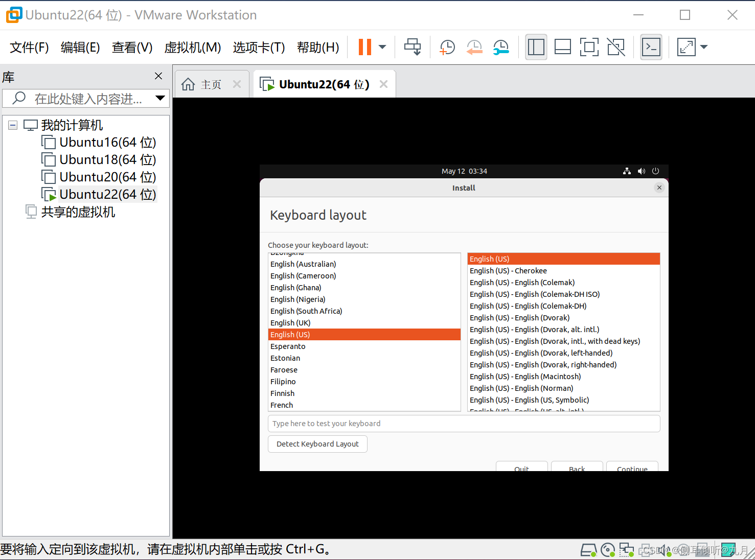Close the Ubuntu22(64 位) tab

384,84
